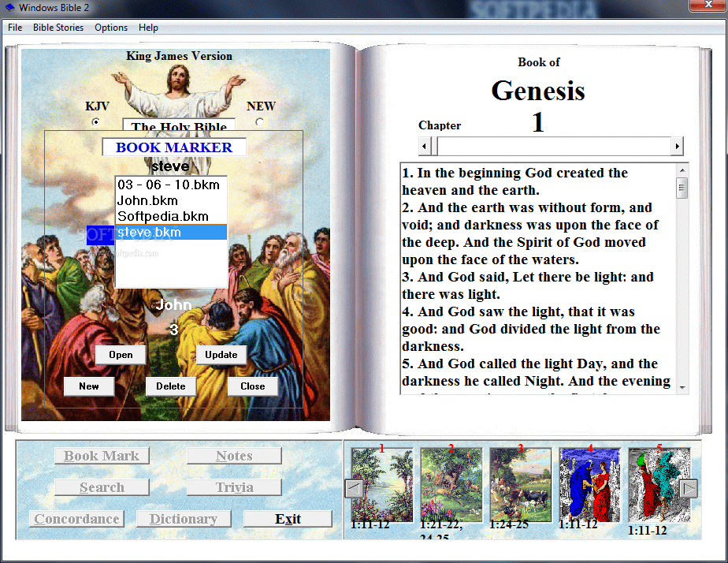
Task: Click the Genesis book title
Action: [538, 90]
